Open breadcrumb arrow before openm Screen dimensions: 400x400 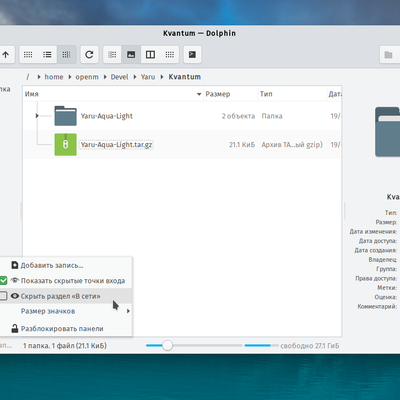(x=70, y=77)
